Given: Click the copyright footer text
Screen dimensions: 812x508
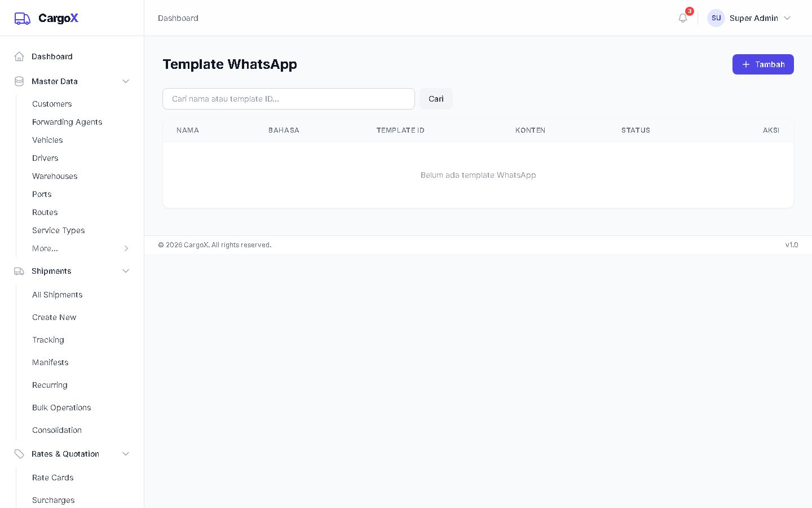Looking at the screenshot, I should point(215,245).
